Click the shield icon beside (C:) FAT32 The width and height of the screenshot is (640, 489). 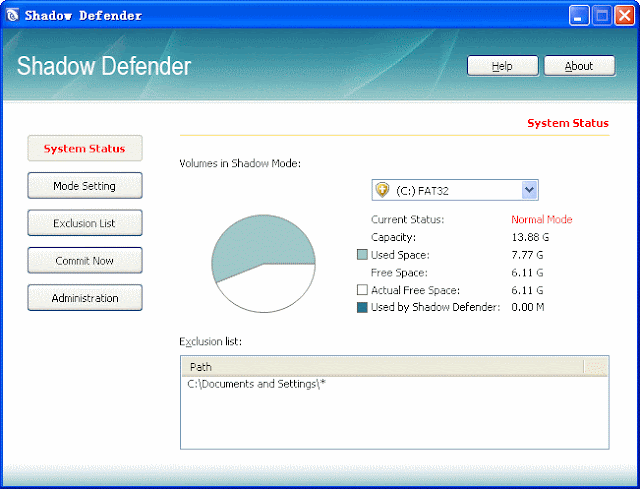pyautogui.click(x=382, y=190)
